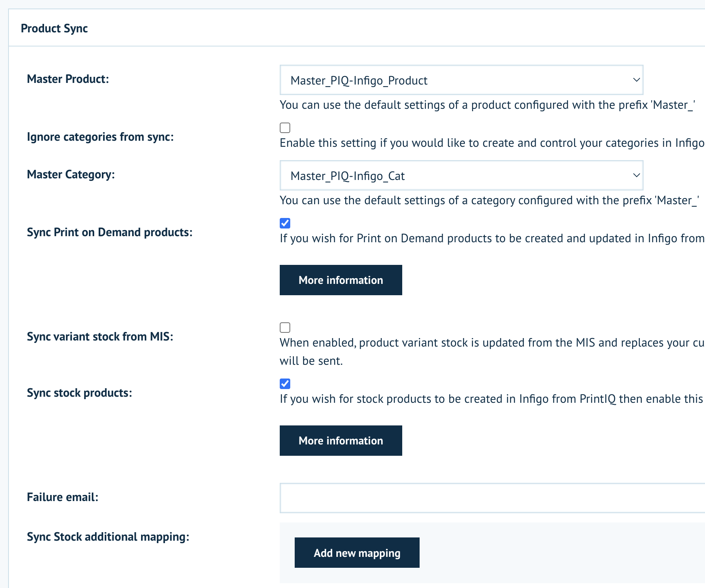Click the 'Ignore categories from sync:' label

(x=100, y=137)
